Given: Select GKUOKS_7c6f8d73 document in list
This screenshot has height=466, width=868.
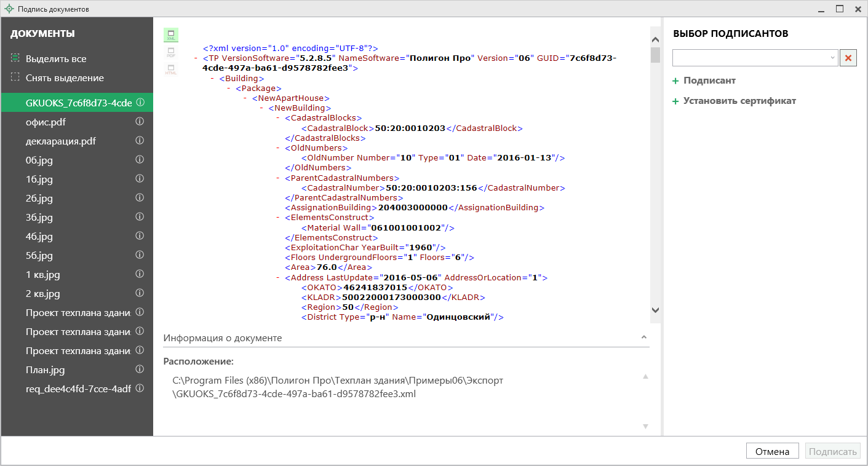Looking at the screenshot, I should pyautogui.click(x=78, y=103).
